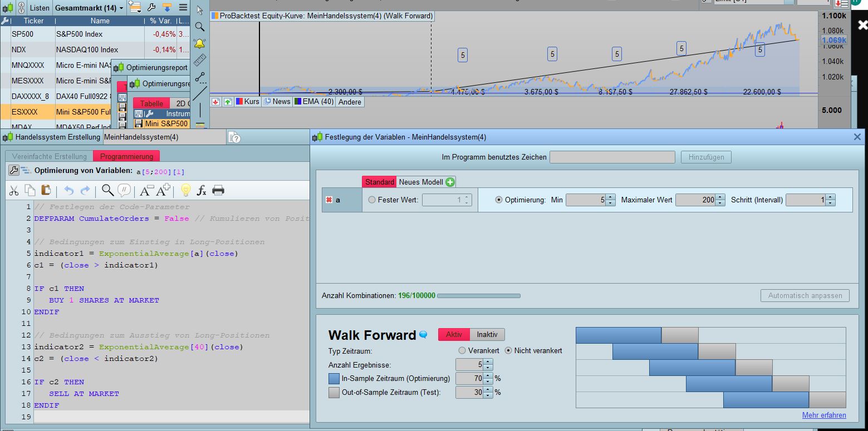Image resolution: width=868 pixels, height=431 pixels.
Task: Decrease In-Sample Zeitraum percentage
Action: coord(488,382)
